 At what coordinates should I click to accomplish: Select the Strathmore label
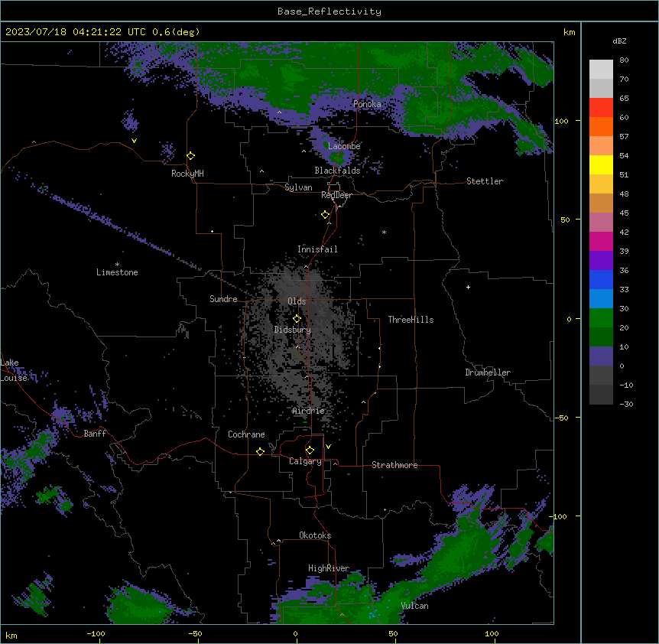tap(394, 465)
